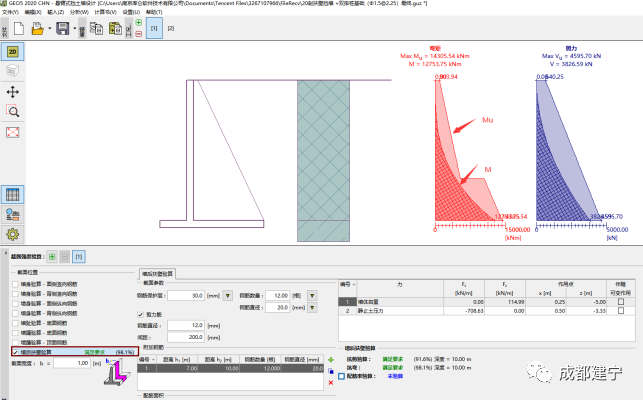Viewport: 643px width, 401px height.
Task: Add additional reinforcement row with green plus
Action: click(x=331, y=360)
